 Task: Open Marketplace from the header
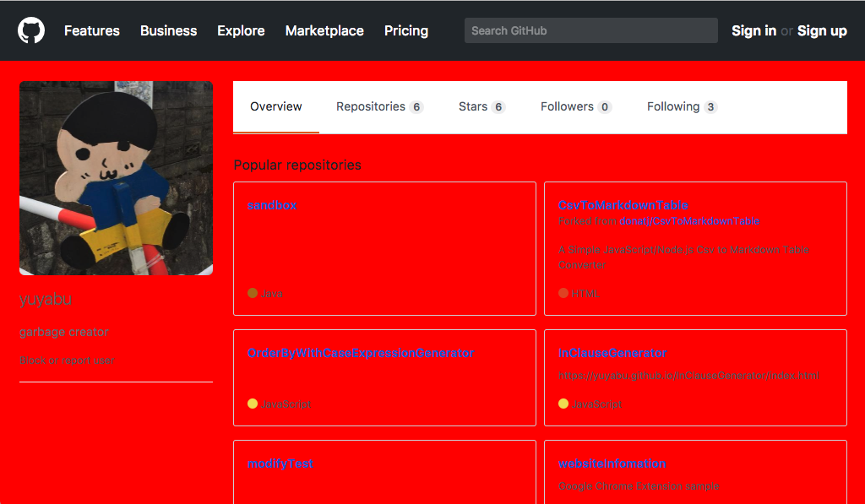[x=324, y=31]
